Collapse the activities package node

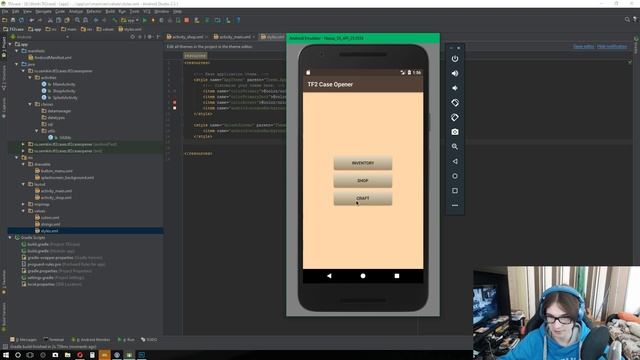[30, 78]
